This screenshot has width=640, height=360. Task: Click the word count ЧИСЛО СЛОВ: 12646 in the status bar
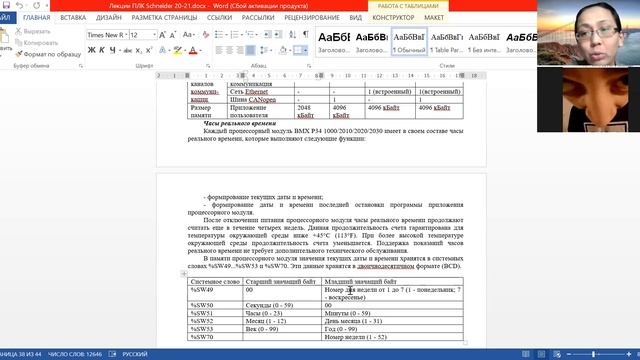pyautogui.click(x=75, y=354)
